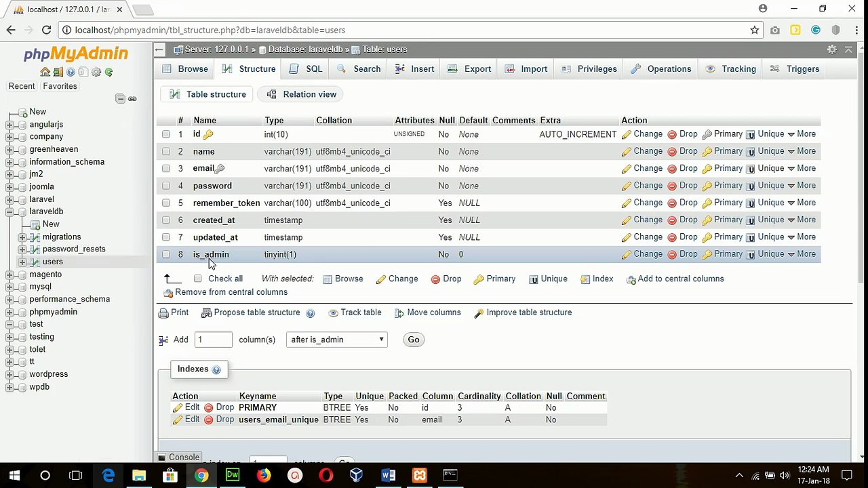Open More dropdown for the is_admin row
The width and height of the screenshot is (868, 488).
pos(801,254)
